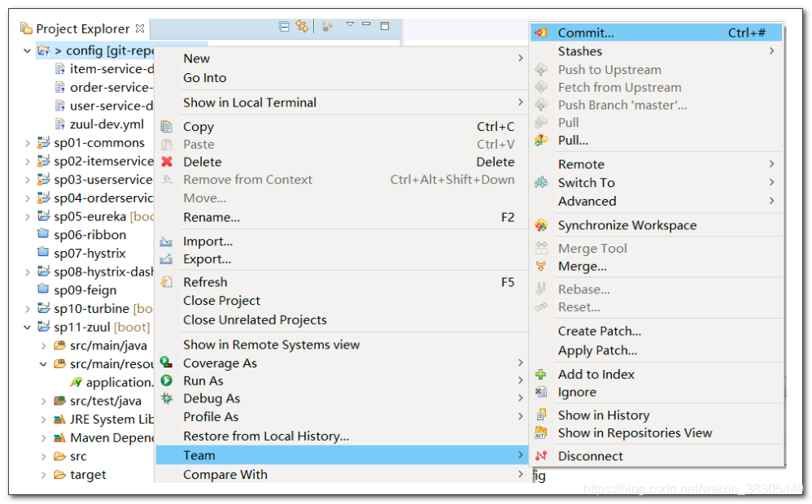Select the sp03-userservice project
The height and width of the screenshot is (504, 812).
103,180
